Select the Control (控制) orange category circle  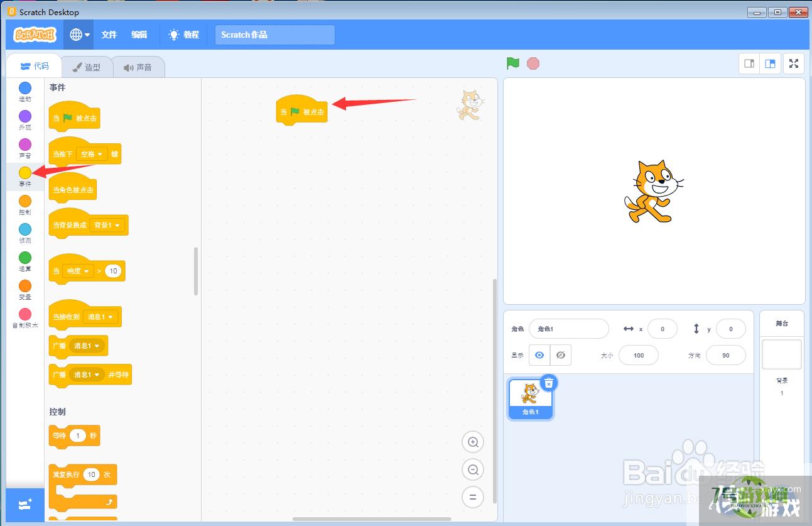tap(25, 201)
